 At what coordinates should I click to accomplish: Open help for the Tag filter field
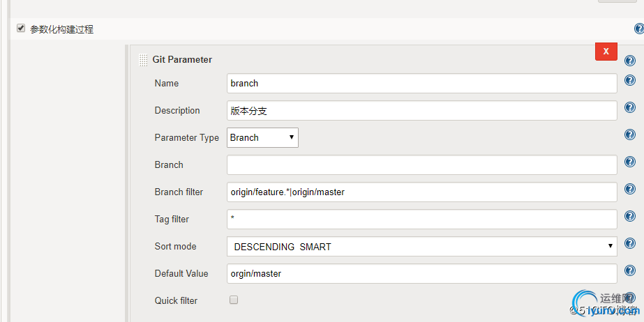[x=629, y=217]
